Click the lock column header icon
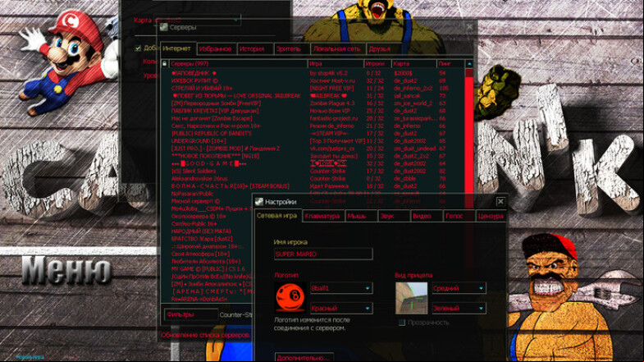Screen dimensions: 644x362 click(164, 64)
